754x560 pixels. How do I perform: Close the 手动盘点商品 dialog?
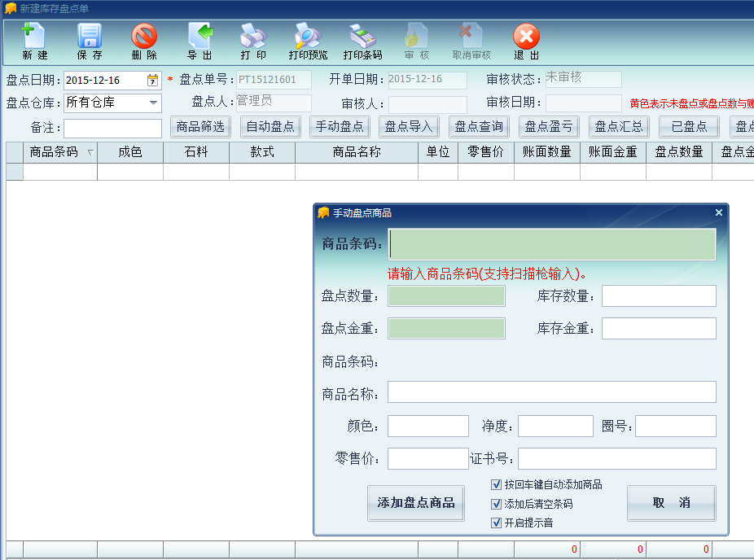point(718,212)
